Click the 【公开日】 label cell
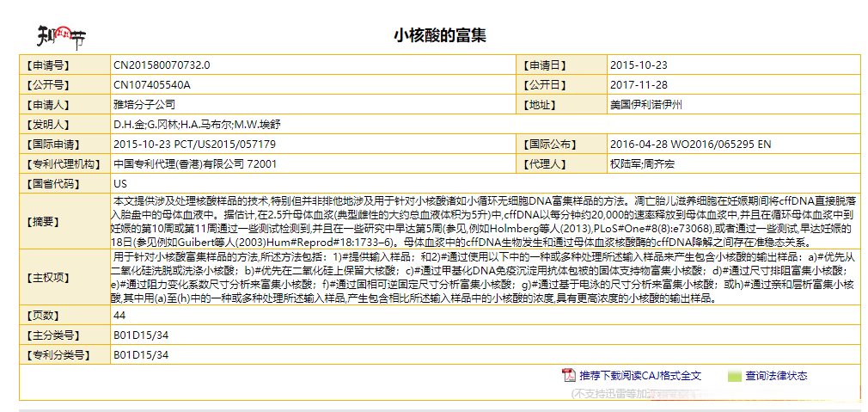Viewport: 868px width, 412px height. [x=561, y=85]
